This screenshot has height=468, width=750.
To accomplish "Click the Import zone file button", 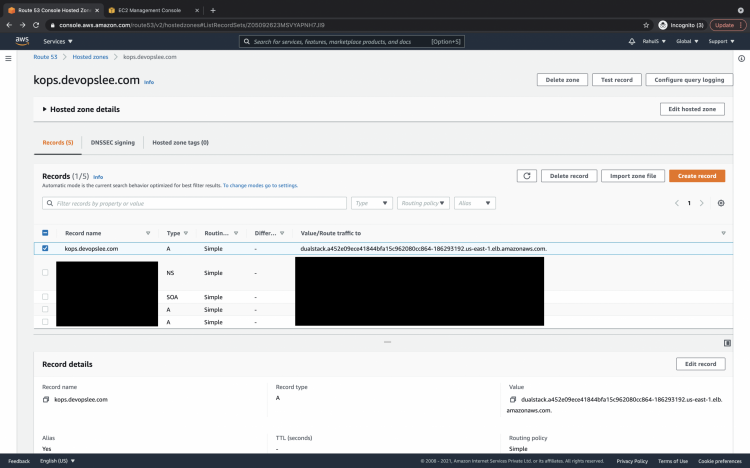I will (x=633, y=176).
